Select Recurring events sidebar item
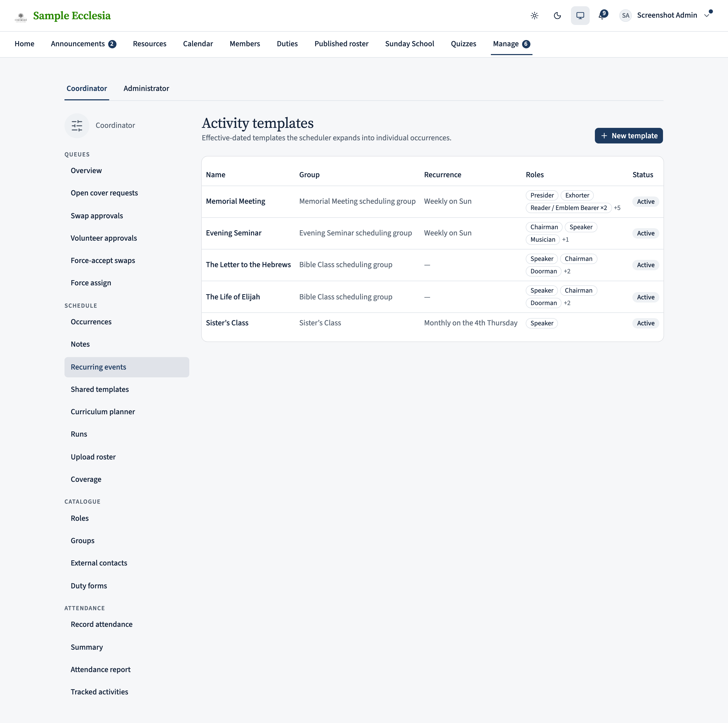 127,367
